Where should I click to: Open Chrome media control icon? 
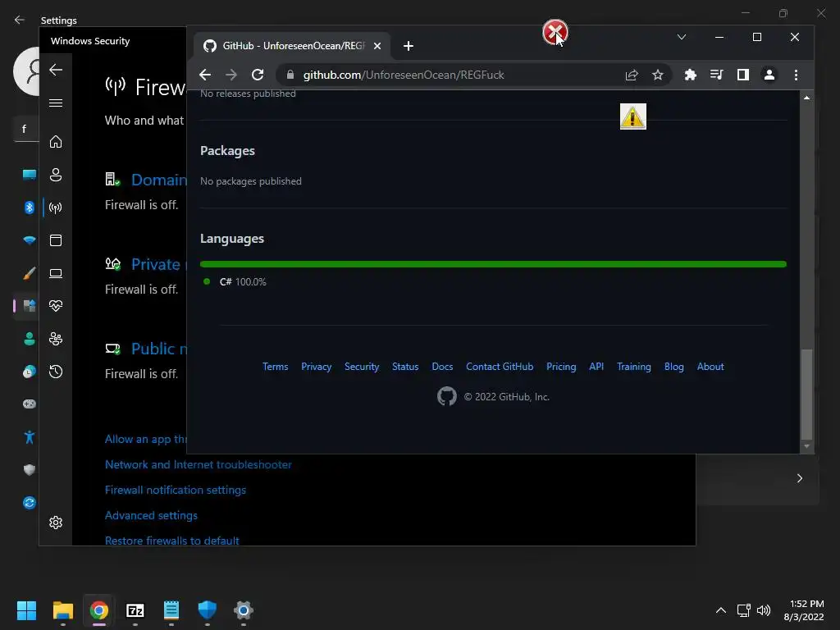(717, 75)
